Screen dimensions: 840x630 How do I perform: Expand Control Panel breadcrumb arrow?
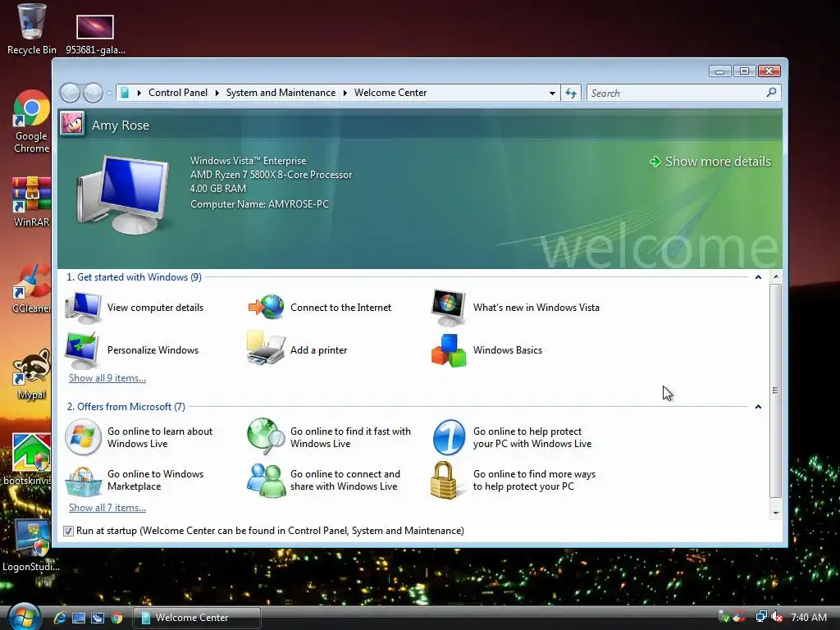[x=217, y=94]
